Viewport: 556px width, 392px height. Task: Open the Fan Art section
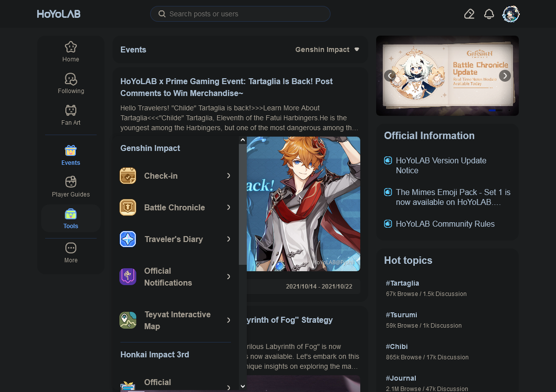coord(70,115)
